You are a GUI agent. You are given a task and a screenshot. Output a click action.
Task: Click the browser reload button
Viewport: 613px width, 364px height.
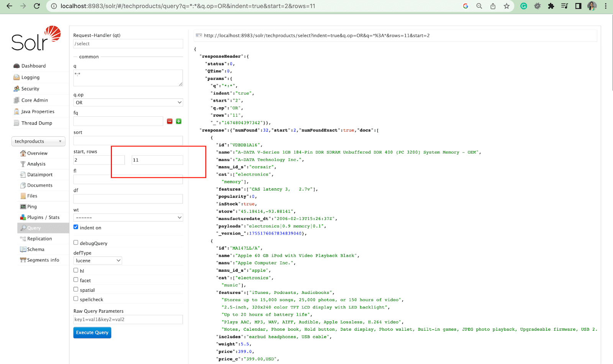(x=37, y=6)
